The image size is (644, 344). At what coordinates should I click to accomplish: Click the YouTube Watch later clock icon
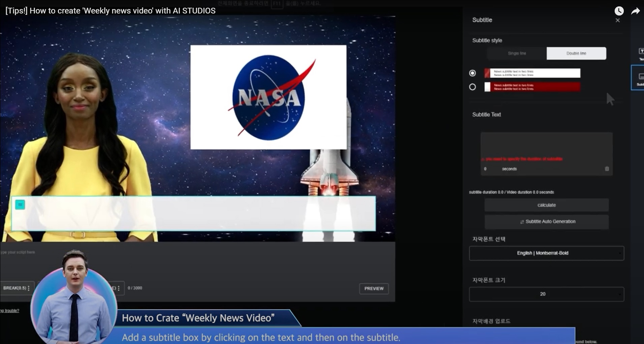pyautogui.click(x=619, y=11)
